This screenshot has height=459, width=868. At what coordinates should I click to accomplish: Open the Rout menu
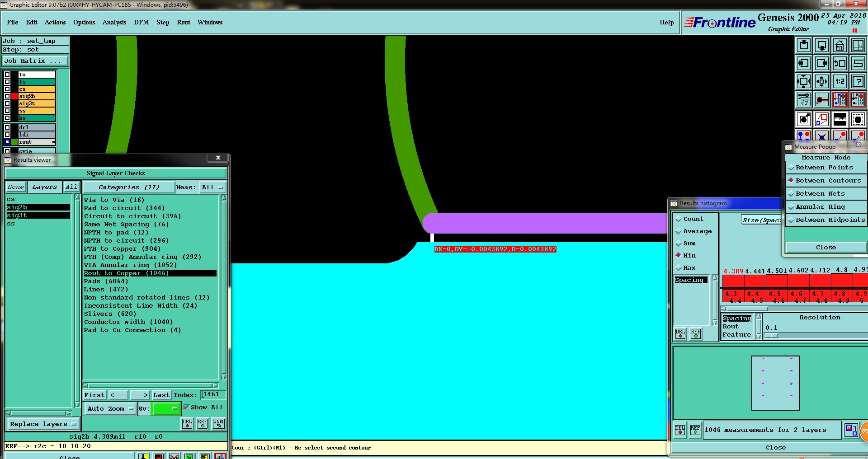pyautogui.click(x=184, y=22)
